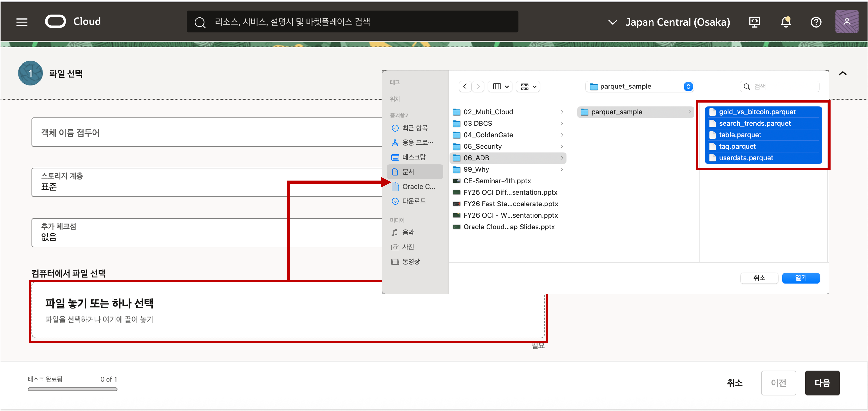
Task: Click the step 1 file selection badge
Action: [x=30, y=73]
